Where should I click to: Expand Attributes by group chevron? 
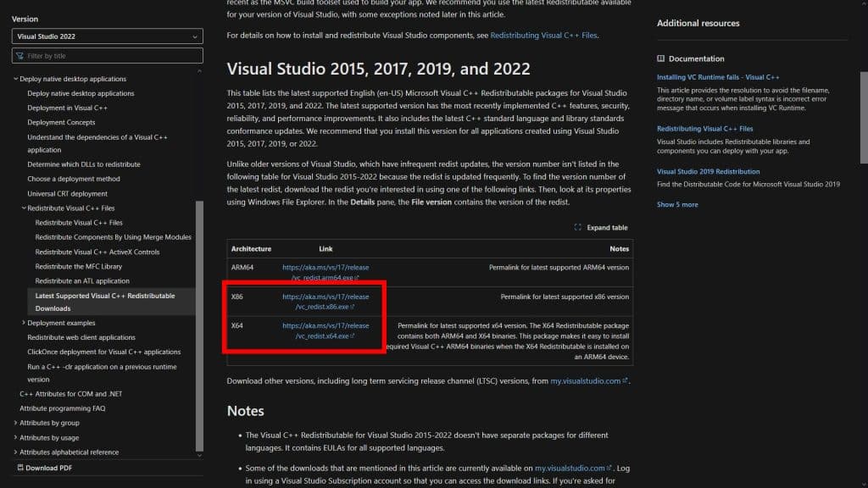[15, 423]
